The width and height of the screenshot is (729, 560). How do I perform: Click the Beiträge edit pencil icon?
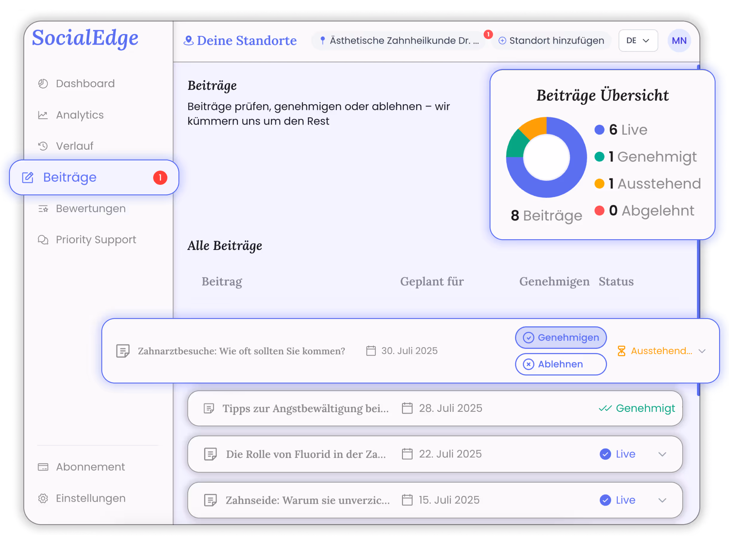click(x=28, y=177)
